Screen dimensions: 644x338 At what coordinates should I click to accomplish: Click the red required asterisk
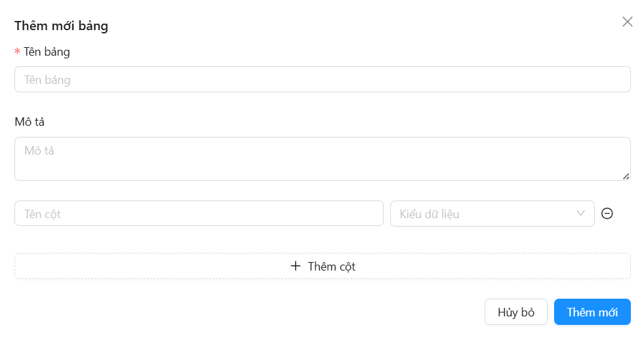18,52
